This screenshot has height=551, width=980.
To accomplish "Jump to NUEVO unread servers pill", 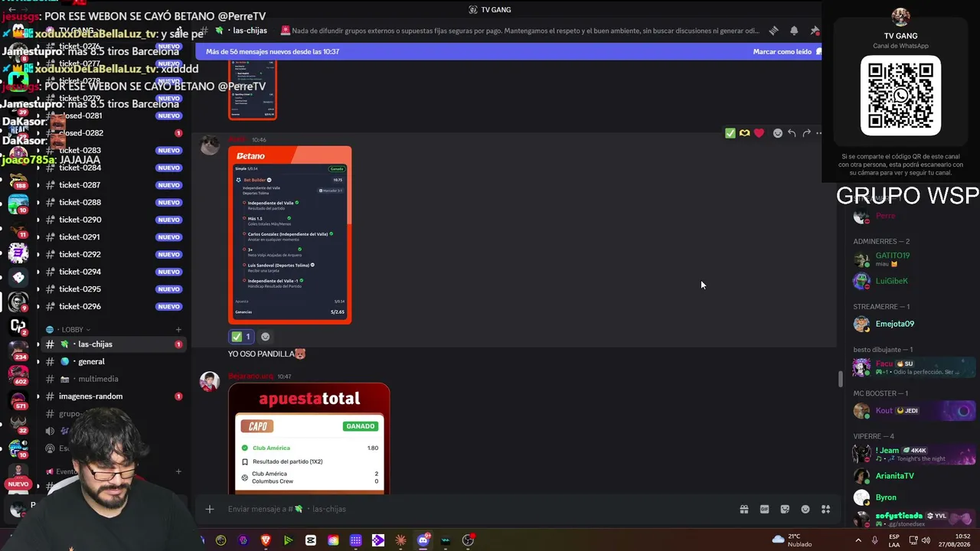I will coord(18,484).
